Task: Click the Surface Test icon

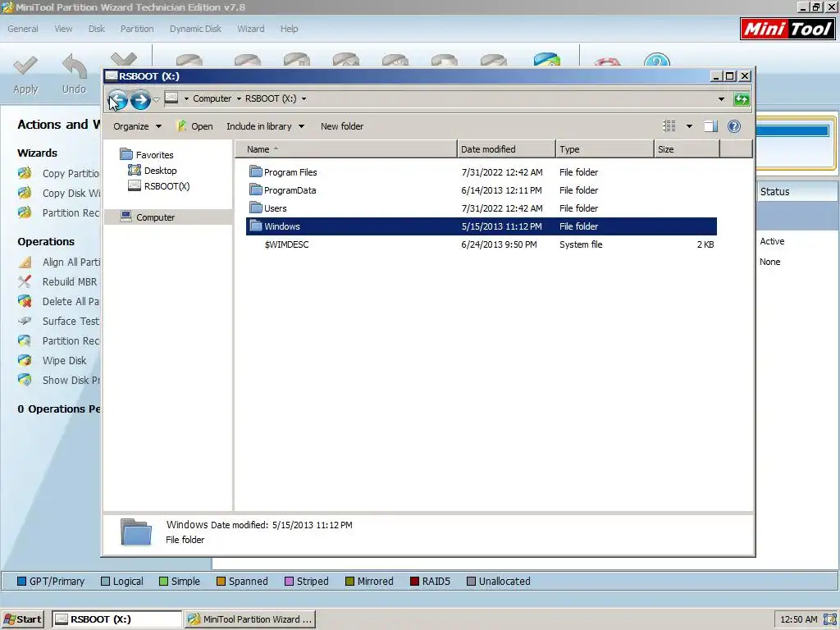Action: pos(25,321)
